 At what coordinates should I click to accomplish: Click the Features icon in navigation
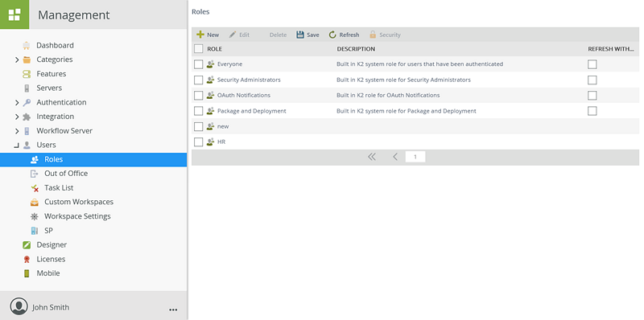point(27,74)
